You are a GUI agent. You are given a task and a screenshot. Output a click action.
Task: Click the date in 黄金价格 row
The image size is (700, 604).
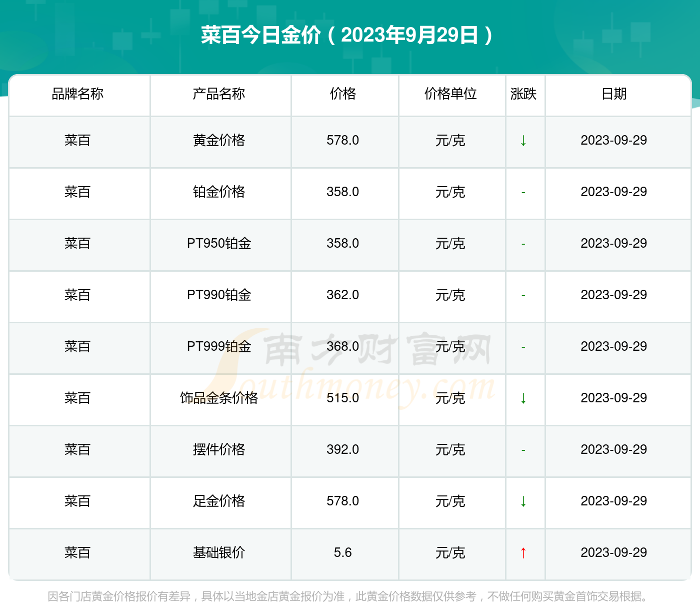click(x=614, y=141)
